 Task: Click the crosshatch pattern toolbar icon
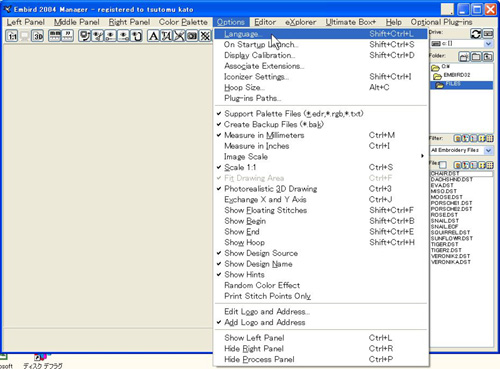click(x=206, y=36)
